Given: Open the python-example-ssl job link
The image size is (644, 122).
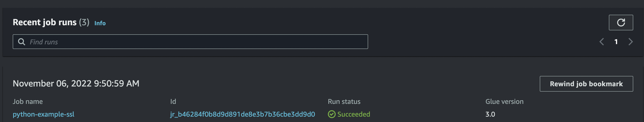Looking at the screenshot, I should tap(43, 114).
